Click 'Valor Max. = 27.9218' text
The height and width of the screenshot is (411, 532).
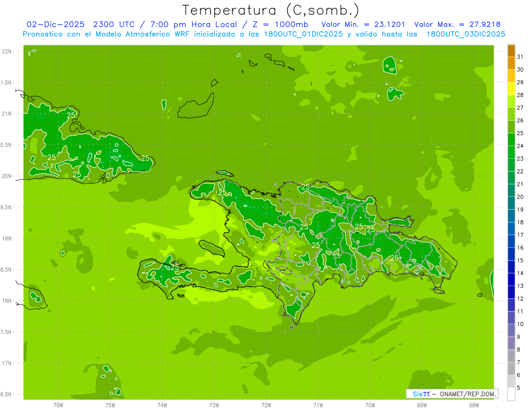458,24
